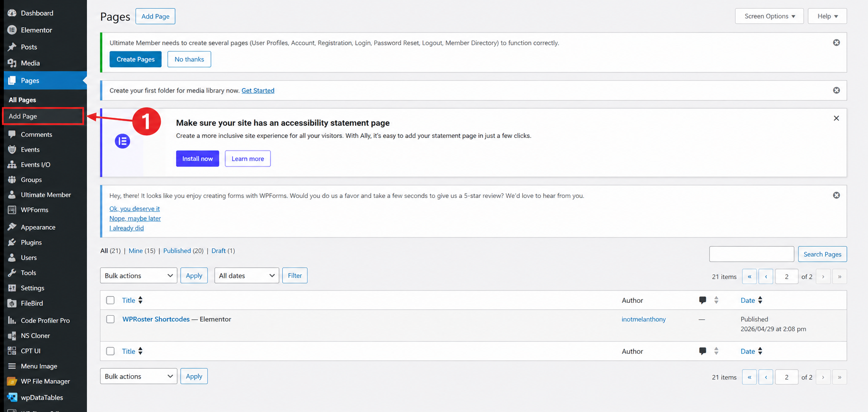Tick the select-all checkbox in table header

point(110,300)
